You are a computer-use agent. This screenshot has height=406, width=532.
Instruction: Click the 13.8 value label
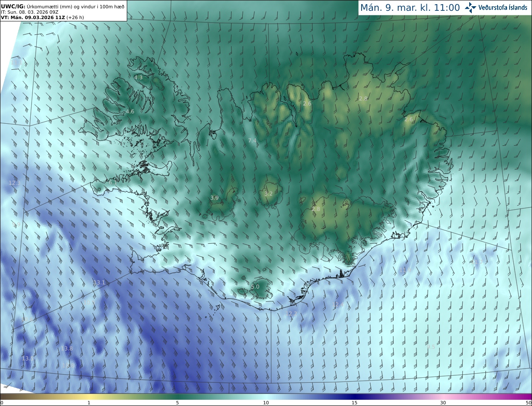pos(67,349)
